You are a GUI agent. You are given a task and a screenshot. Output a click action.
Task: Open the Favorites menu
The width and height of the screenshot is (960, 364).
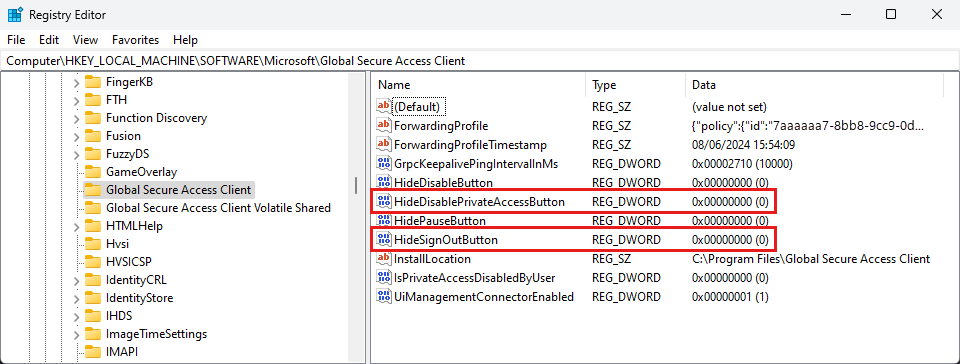(x=135, y=40)
